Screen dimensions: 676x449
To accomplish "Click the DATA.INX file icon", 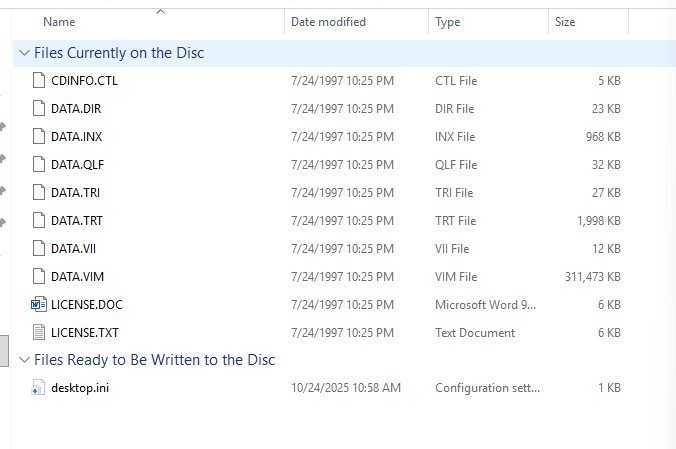I will point(39,136).
